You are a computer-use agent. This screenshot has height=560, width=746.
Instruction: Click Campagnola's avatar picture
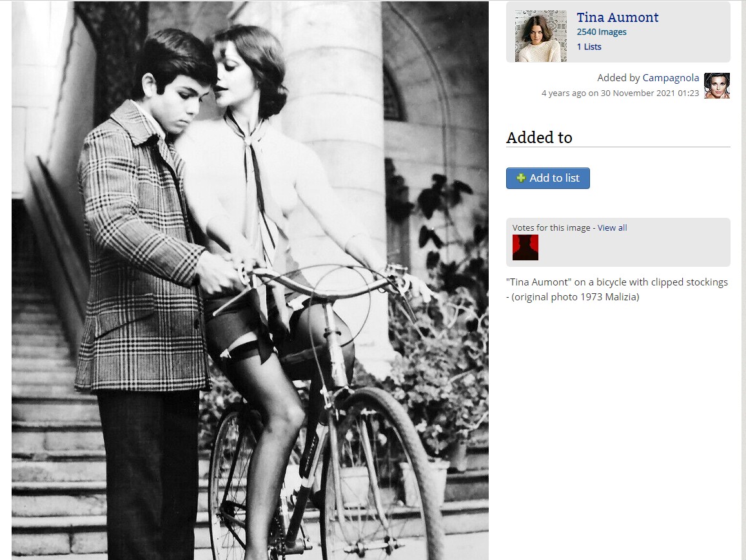[716, 86]
